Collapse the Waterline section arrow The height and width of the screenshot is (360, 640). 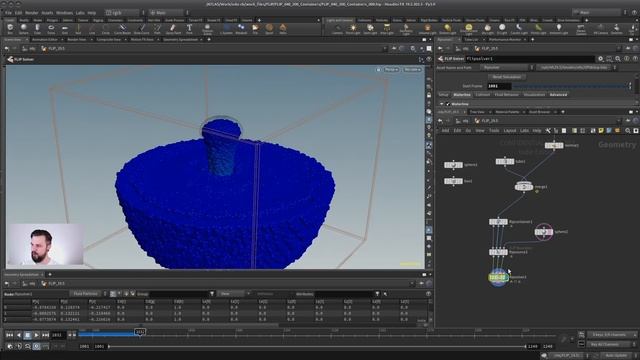(x=441, y=104)
